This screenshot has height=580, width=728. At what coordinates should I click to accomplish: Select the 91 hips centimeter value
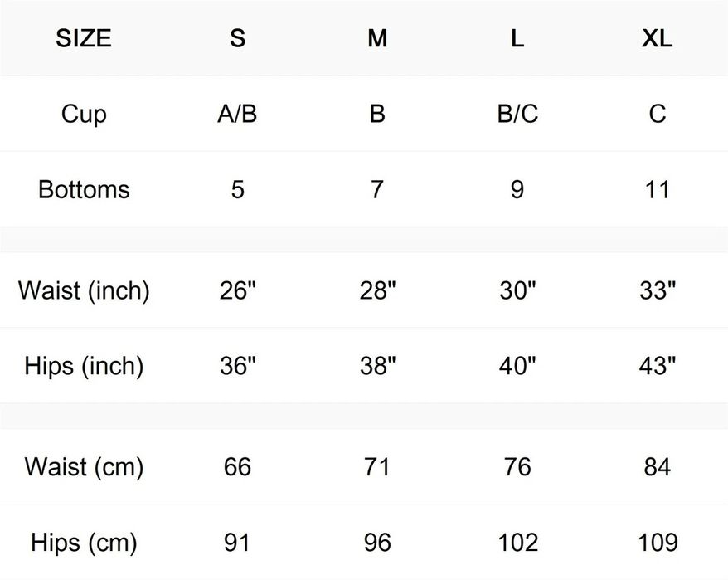(x=237, y=543)
